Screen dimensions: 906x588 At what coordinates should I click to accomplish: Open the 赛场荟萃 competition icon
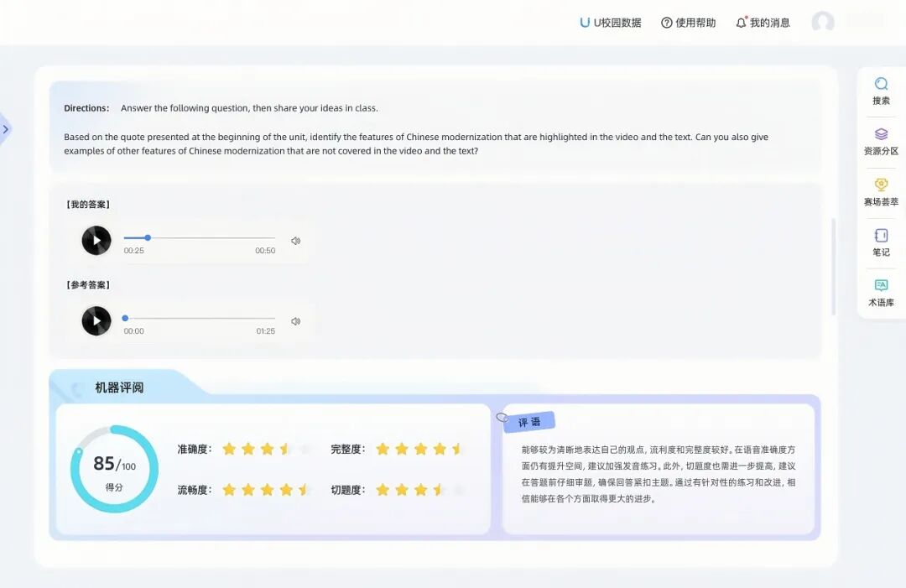point(881,191)
